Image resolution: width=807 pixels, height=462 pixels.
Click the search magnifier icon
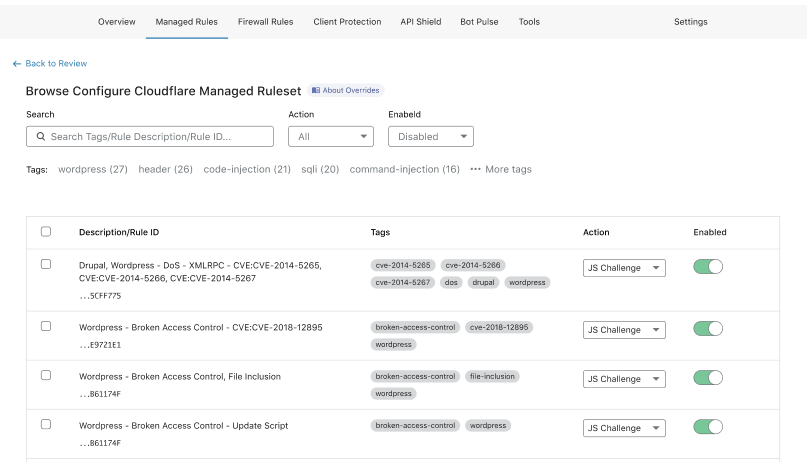tap(40, 136)
